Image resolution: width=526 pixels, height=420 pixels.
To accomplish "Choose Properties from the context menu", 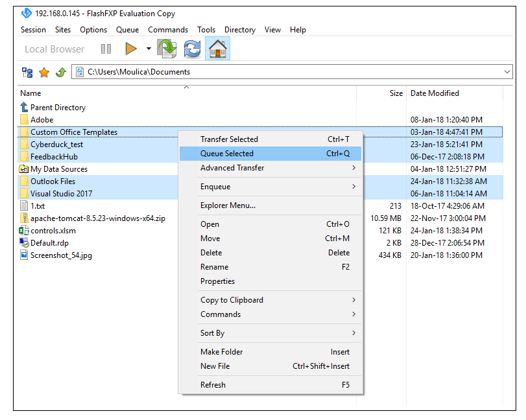I will pyautogui.click(x=270, y=281).
